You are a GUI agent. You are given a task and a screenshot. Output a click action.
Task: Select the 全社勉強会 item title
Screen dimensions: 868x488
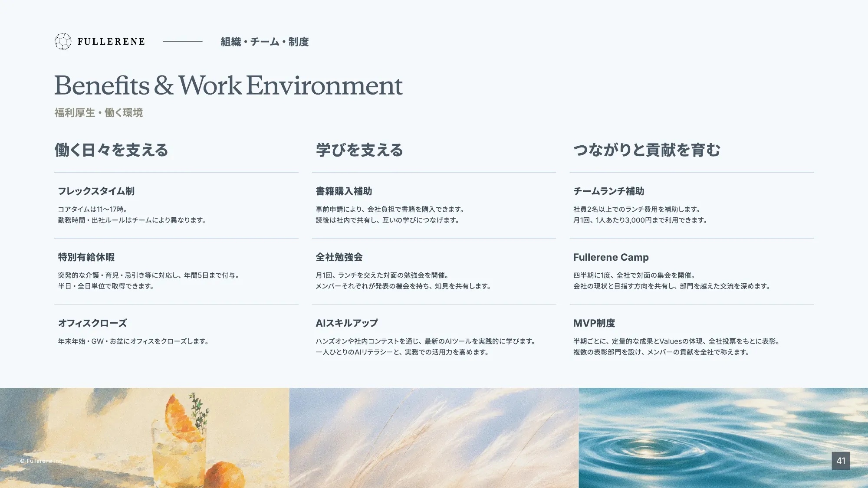339,257
